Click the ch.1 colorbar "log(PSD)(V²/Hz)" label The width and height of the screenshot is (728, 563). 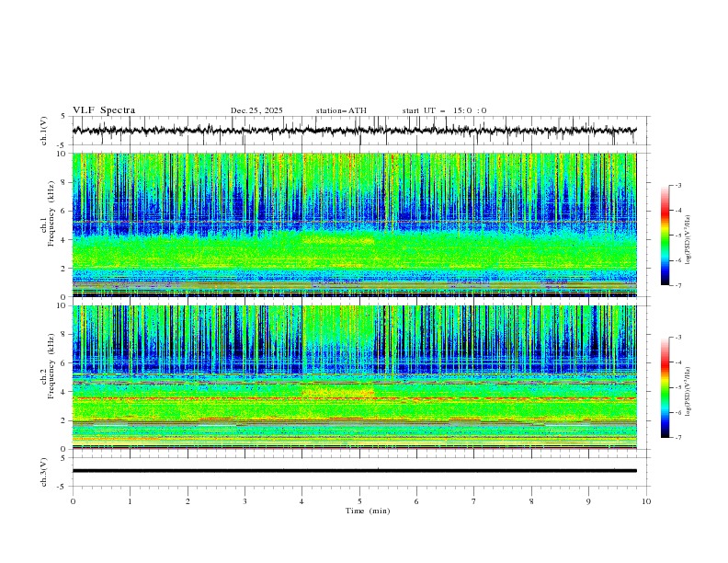pos(688,240)
